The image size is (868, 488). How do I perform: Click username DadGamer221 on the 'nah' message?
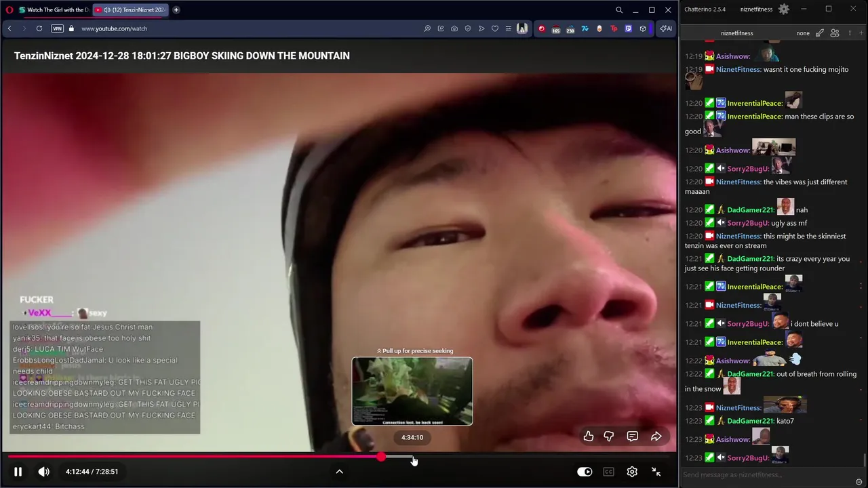751,210
